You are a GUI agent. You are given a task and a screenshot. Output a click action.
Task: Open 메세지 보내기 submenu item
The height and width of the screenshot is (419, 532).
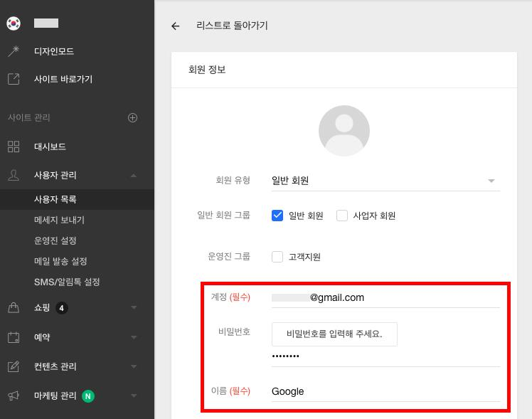[x=59, y=220]
